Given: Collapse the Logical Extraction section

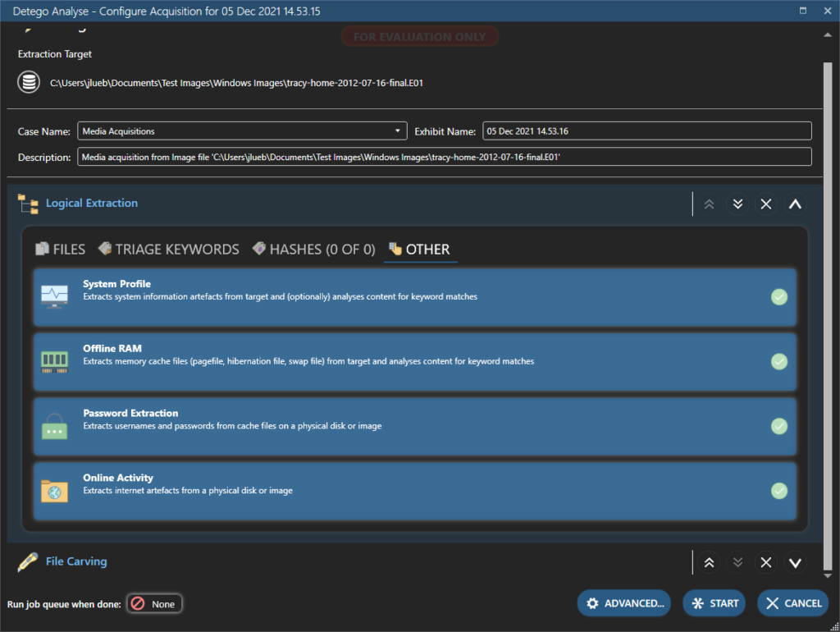Looking at the screenshot, I should [795, 204].
